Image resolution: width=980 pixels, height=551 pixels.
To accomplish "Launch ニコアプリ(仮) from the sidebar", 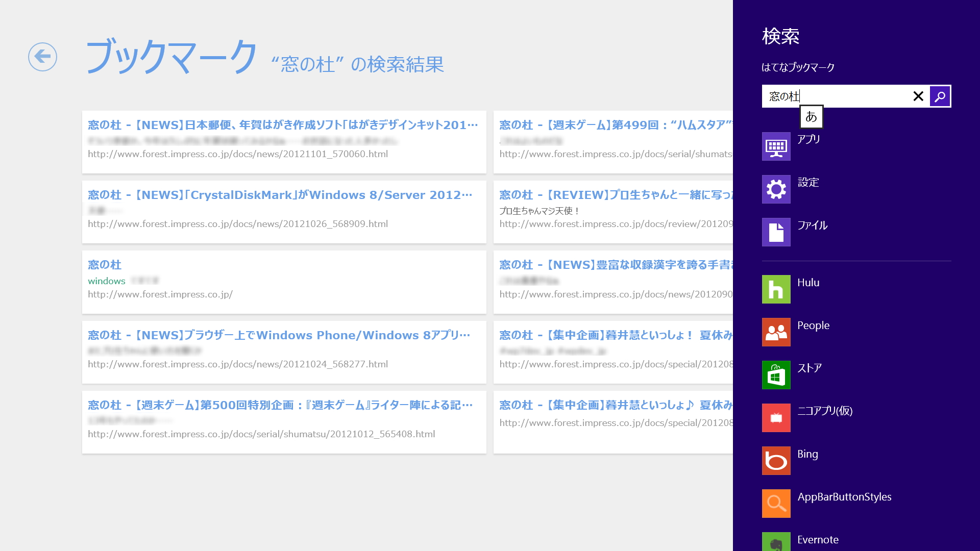I will click(x=776, y=417).
